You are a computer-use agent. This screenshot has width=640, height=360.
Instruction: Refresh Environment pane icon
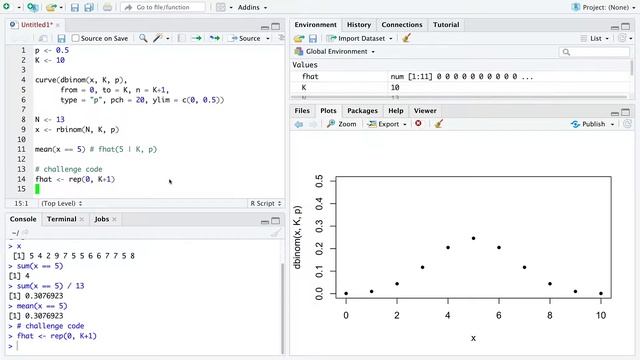(622, 38)
